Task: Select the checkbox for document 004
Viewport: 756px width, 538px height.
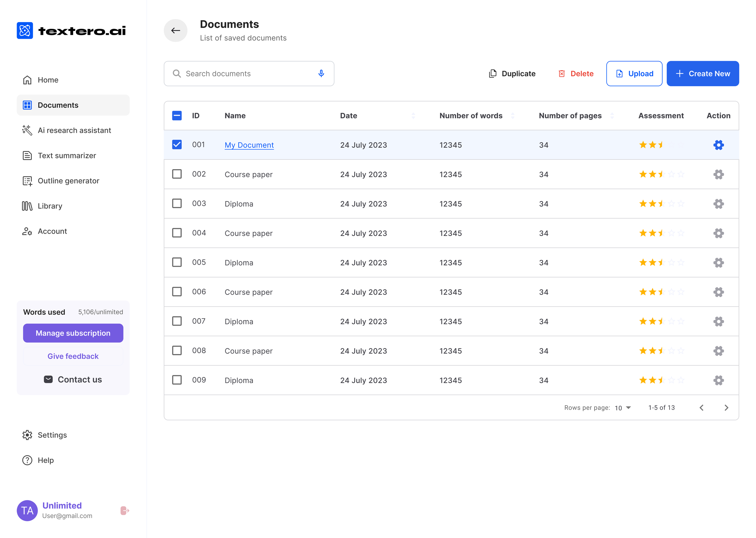Action: (x=177, y=233)
